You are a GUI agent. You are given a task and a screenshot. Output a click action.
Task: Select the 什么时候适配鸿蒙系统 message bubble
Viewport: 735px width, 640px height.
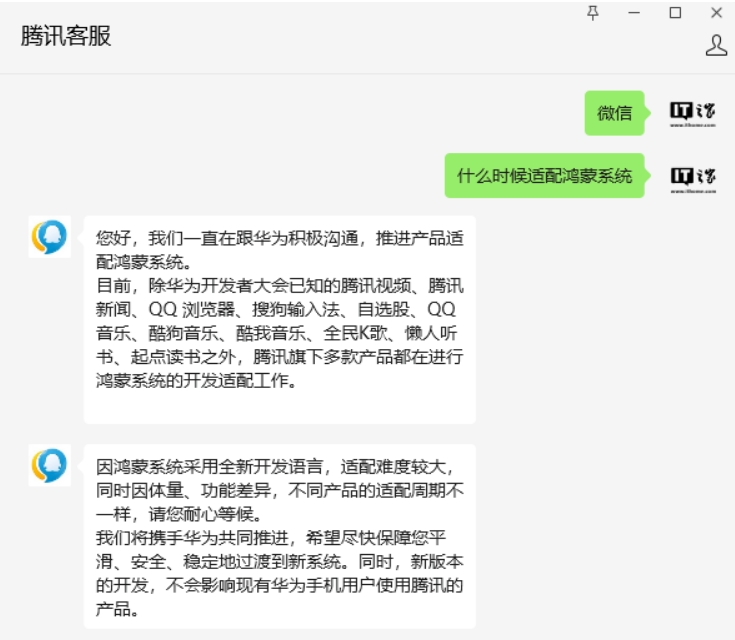coord(545,176)
